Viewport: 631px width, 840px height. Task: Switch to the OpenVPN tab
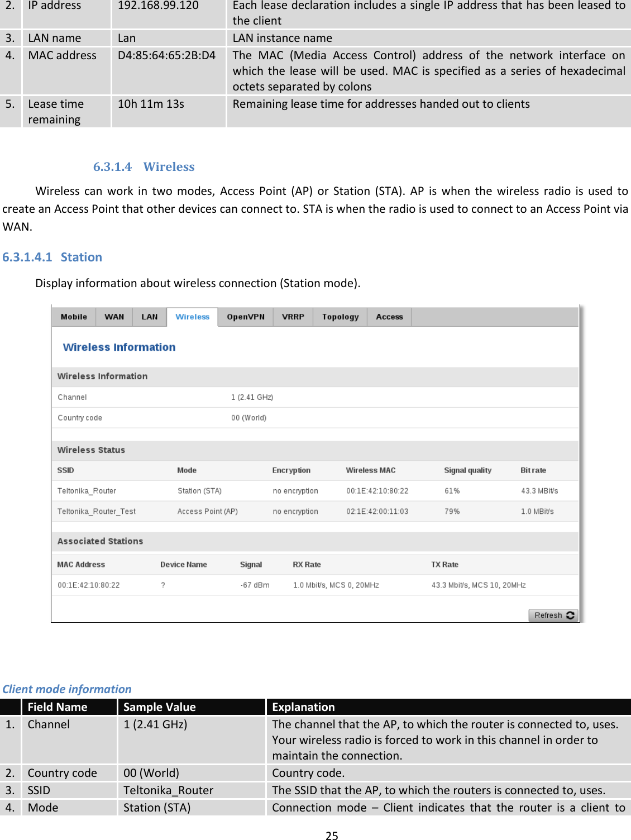coord(246,317)
